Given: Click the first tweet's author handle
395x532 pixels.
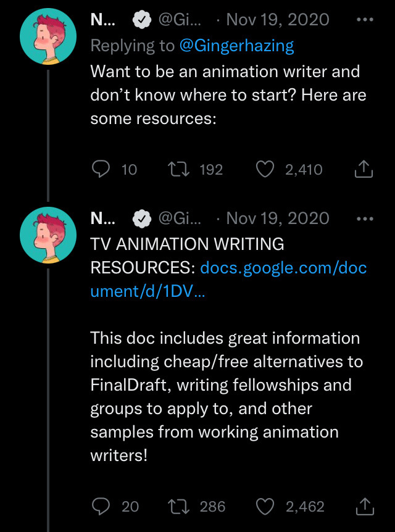Looking at the screenshot, I should (180, 20).
